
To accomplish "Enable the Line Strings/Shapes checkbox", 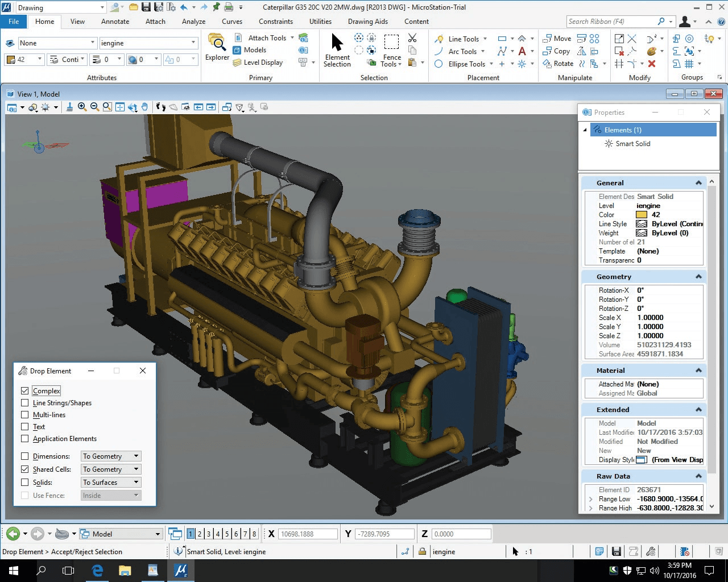I will 24,402.
